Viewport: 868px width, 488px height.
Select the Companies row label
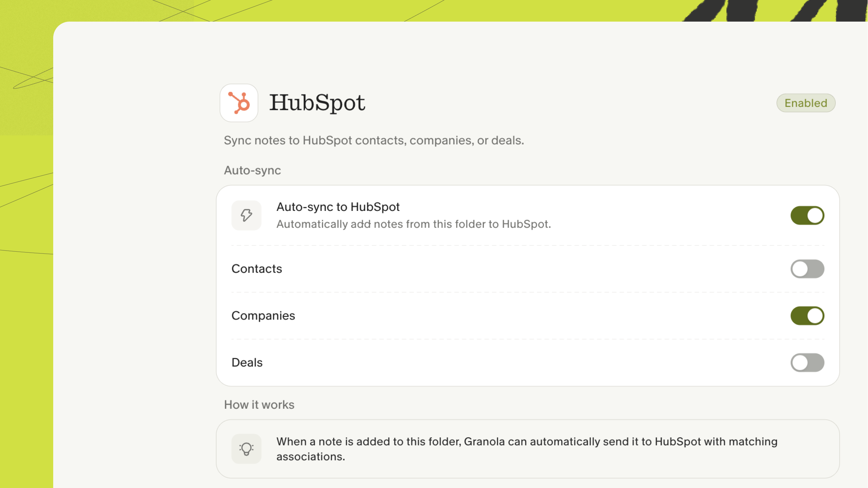(263, 316)
